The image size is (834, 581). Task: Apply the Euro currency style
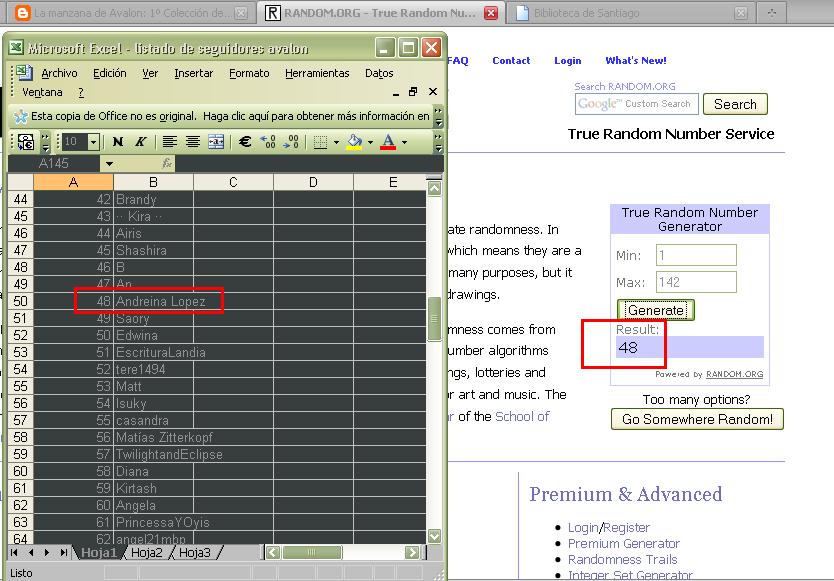(245, 142)
